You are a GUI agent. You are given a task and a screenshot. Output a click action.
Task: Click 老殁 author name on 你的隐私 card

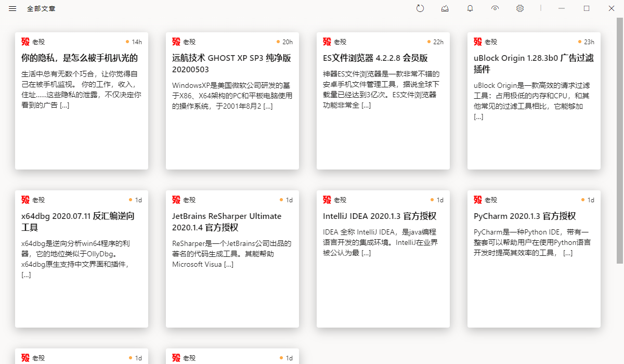tap(38, 42)
